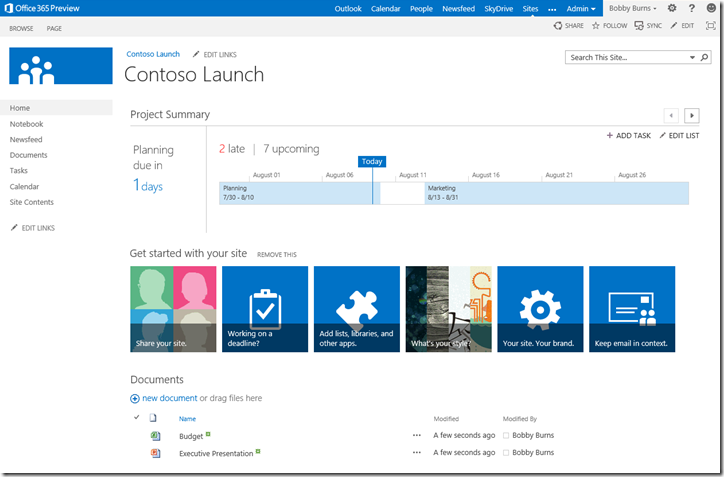Click REMOVE THIS link

(277, 255)
